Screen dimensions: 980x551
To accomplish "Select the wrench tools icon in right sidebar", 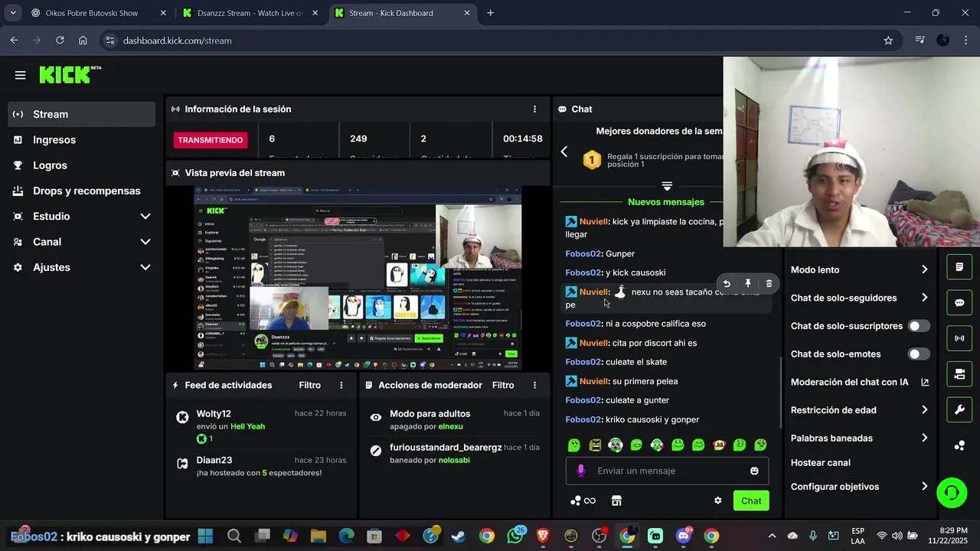I will tap(959, 409).
